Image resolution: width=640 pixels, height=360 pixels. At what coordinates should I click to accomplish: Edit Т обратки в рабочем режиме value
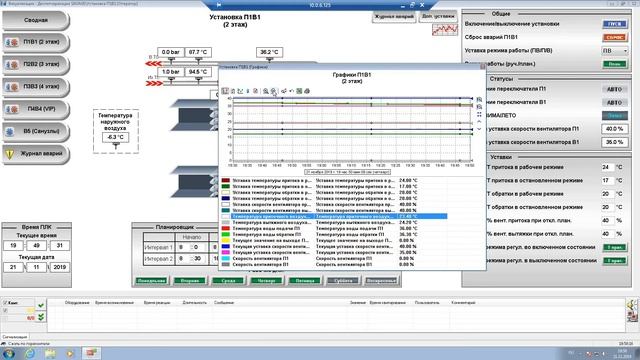(607, 194)
